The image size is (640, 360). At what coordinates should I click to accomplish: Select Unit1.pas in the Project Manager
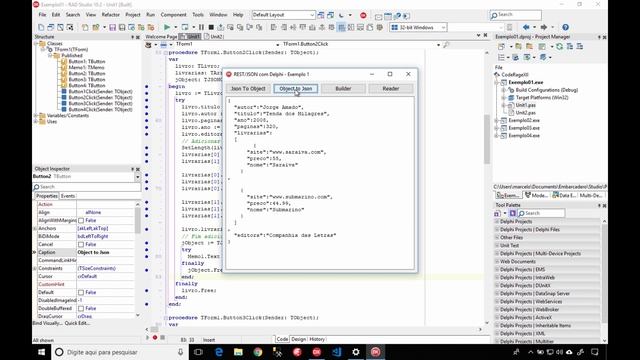tap(525, 105)
